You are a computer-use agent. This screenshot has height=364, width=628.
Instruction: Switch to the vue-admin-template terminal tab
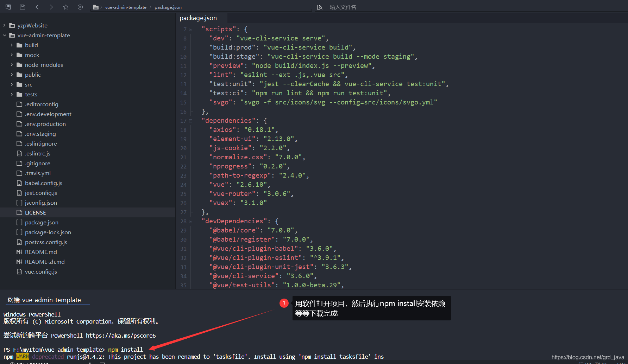pyautogui.click(x=44, y=300)
